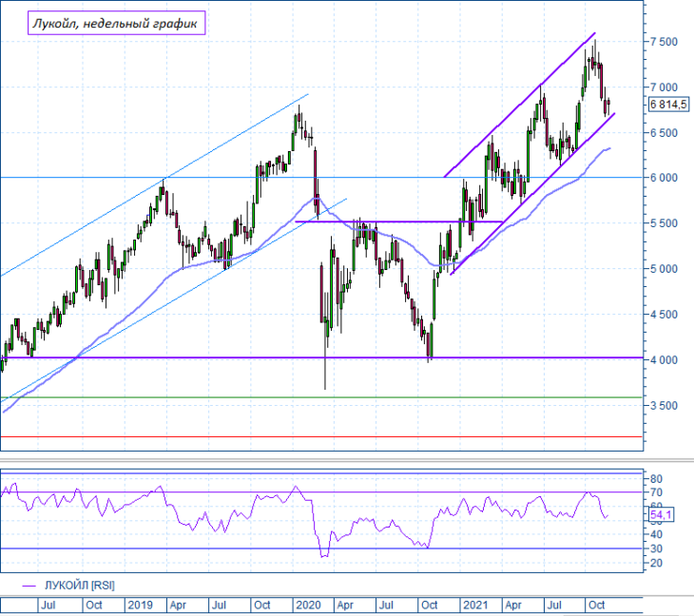Click the last Oct label on time axis
Image resolution: width=694 pixels, height=616 pixels.
(597, 605)
